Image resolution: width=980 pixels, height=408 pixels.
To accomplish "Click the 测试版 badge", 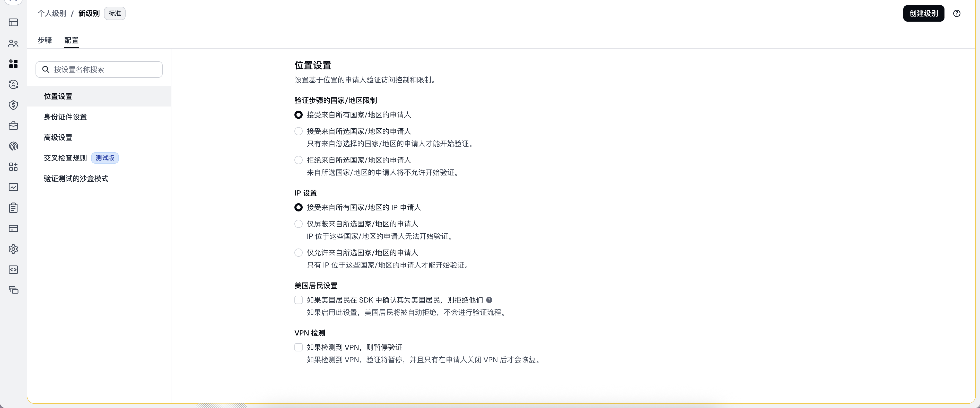I will click(x=105, y=158).
